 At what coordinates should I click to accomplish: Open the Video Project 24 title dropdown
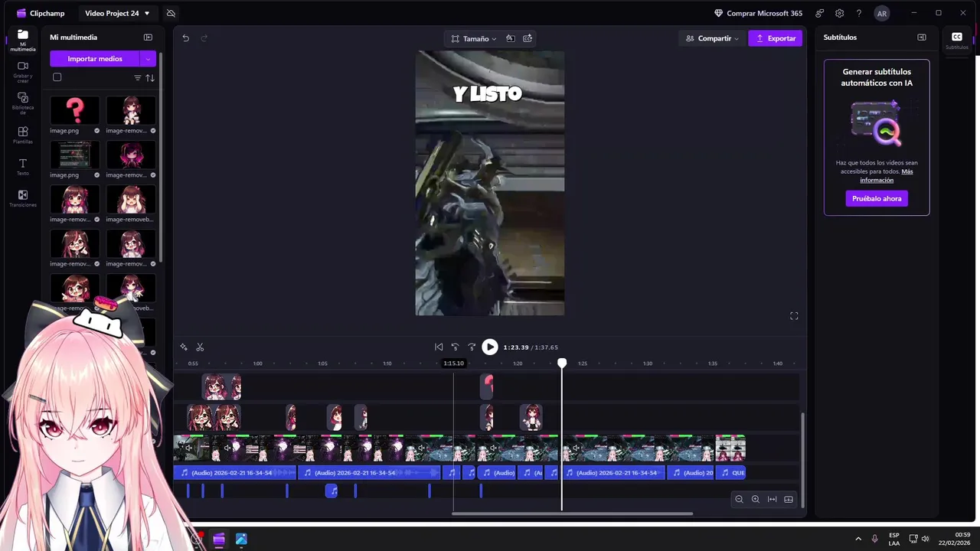(117, 13)
